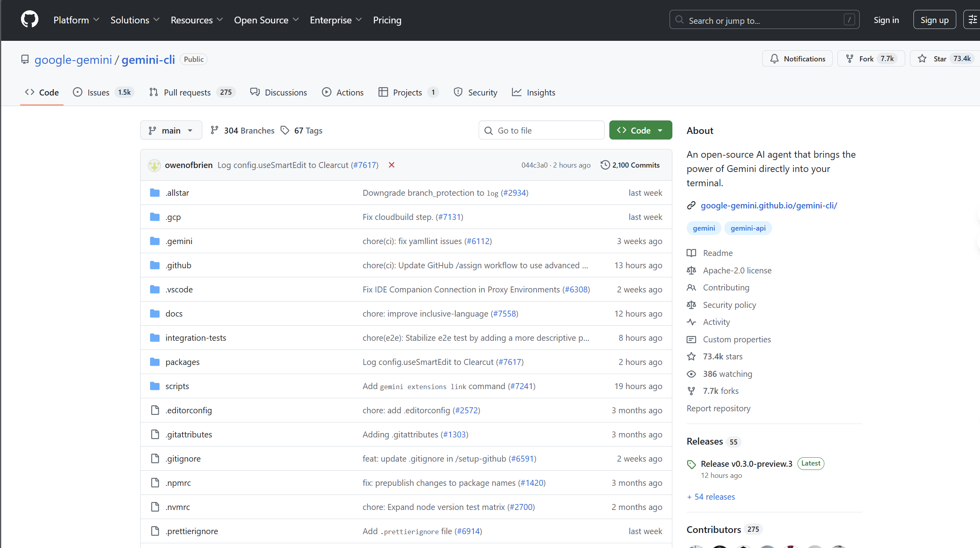
Task: Open the Security tab
Action: [x=476, y=92]
